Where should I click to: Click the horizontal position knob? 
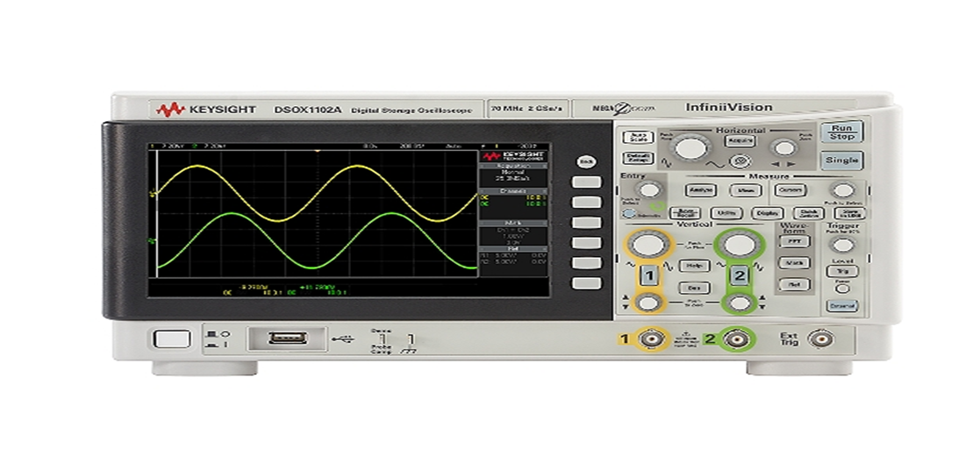783,147
